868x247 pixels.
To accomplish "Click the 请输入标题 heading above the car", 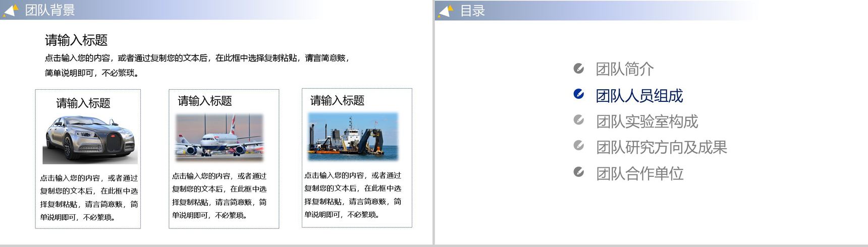I will click(x=83, y=103).
